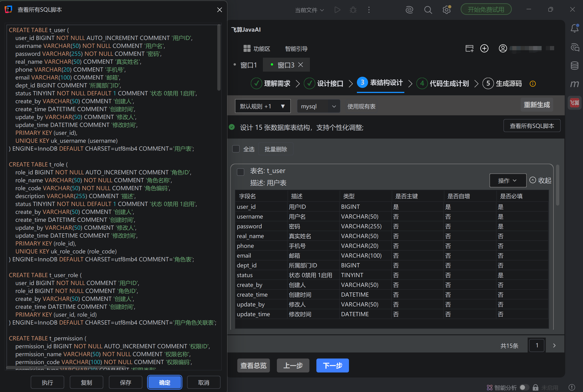
Task: Open the 默认规则 +1 dropdown
Action: click(x=263, y=106)
